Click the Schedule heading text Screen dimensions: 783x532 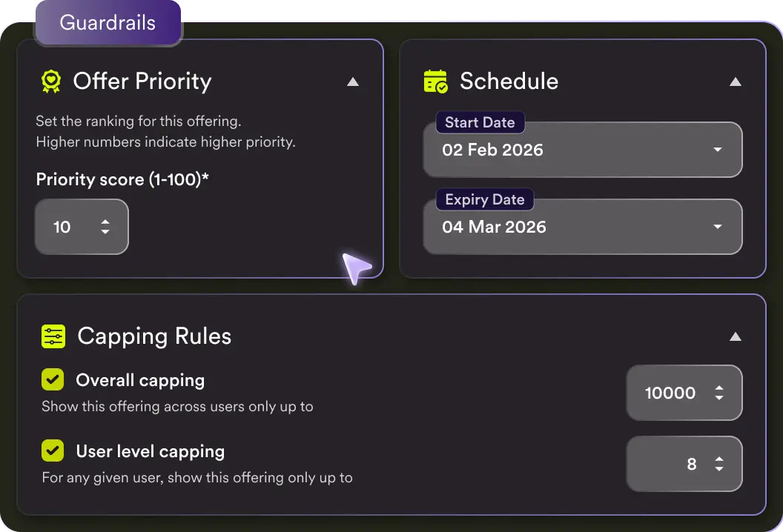pyautogui.click(x=509, y=82)
